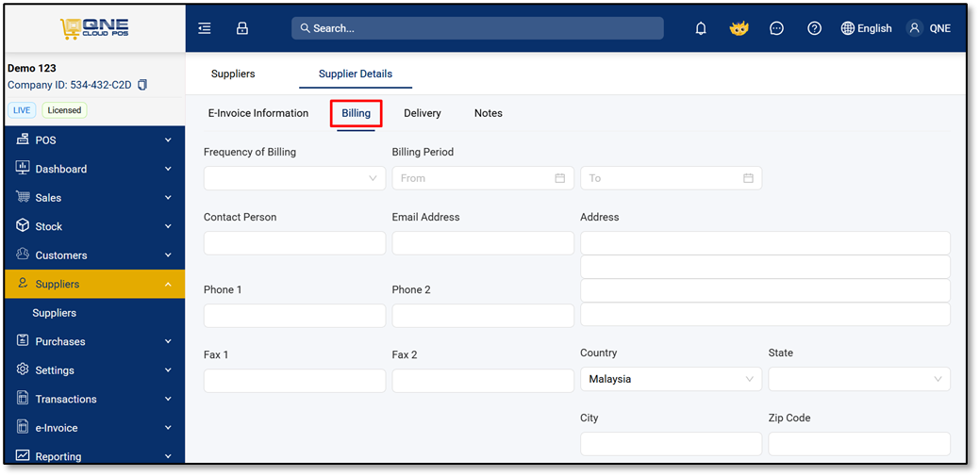Open the QNE user account menu

pos(929,28)
